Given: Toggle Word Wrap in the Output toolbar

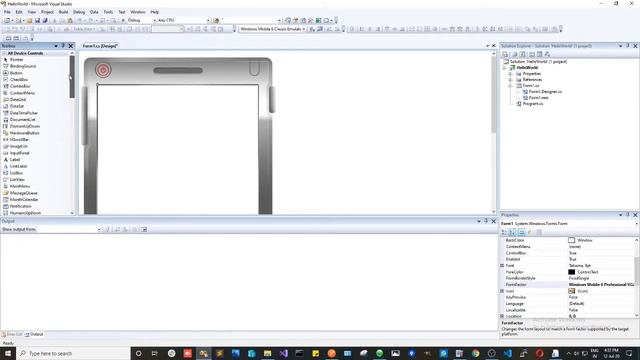Looking at the screenshot, I should (144, 229).
